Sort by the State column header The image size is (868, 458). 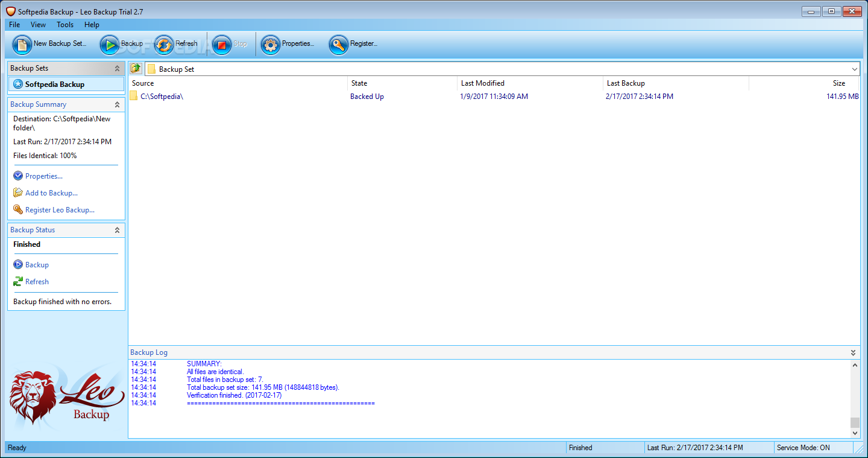point(402,83)
